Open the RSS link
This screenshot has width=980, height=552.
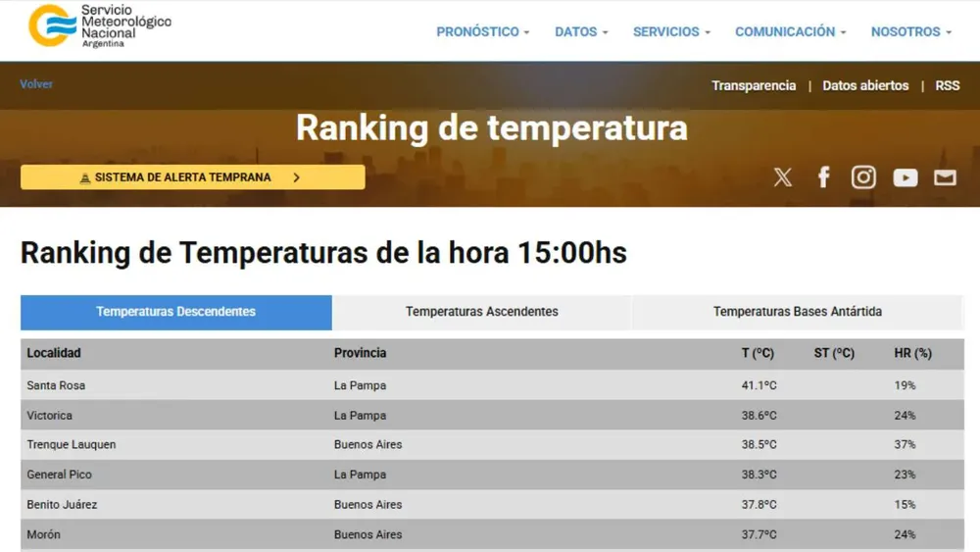pos(947,85)
